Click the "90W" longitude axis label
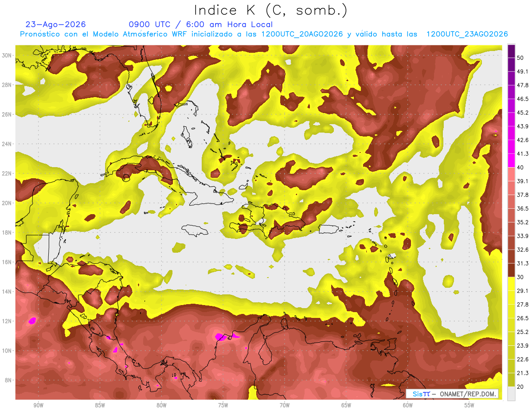This screenshot has height=411, width=532. [x=38, y=405]
